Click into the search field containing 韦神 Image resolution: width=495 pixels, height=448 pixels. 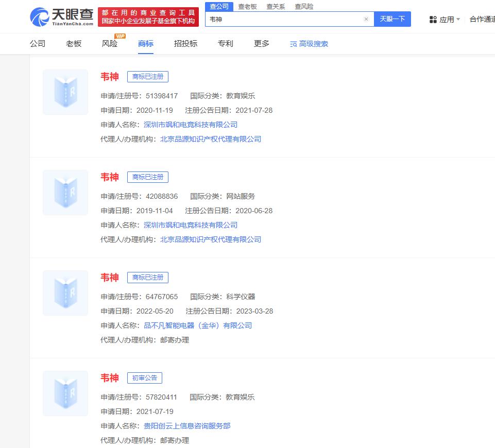(283, 19)
